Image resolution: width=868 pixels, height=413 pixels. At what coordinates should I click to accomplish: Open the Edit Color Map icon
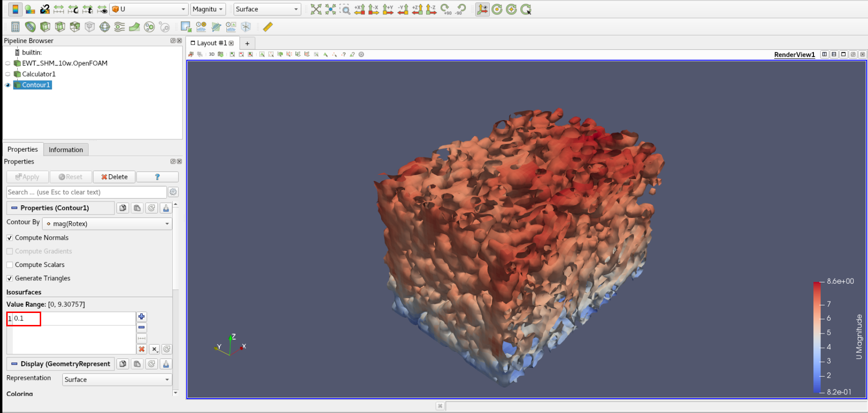30,9
